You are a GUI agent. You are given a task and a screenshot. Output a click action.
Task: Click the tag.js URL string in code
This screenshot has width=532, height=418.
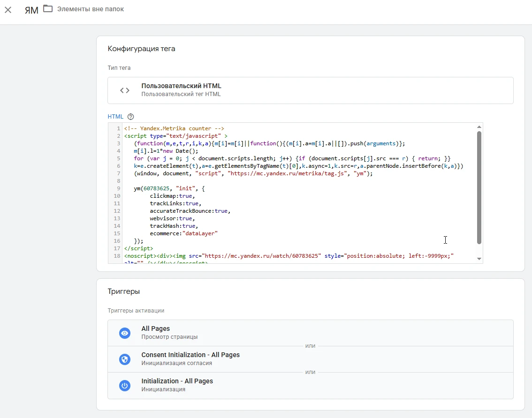tap(289, 173)
